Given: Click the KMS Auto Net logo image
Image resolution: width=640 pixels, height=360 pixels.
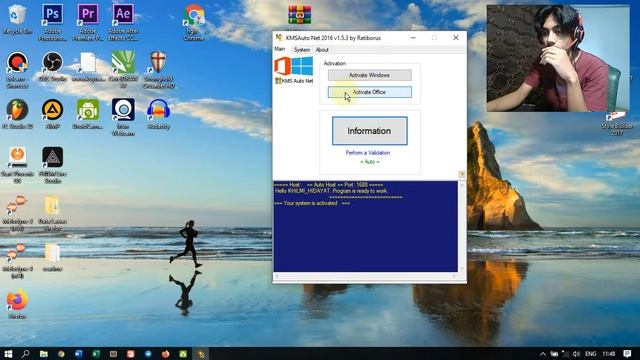Looking at the screenshot, I should tap(294, 70).
